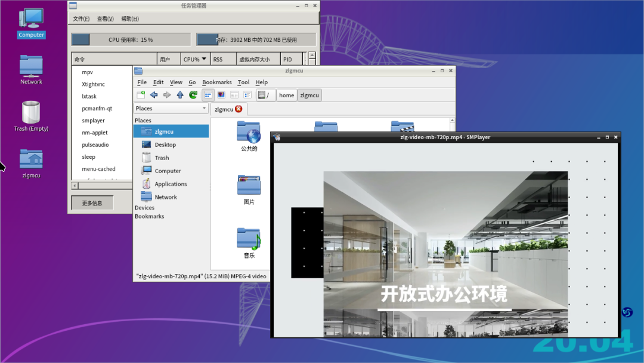Screen dimensions: 644x363
Task: Open the Bookmarks menu
Action: tap(216, 82)
